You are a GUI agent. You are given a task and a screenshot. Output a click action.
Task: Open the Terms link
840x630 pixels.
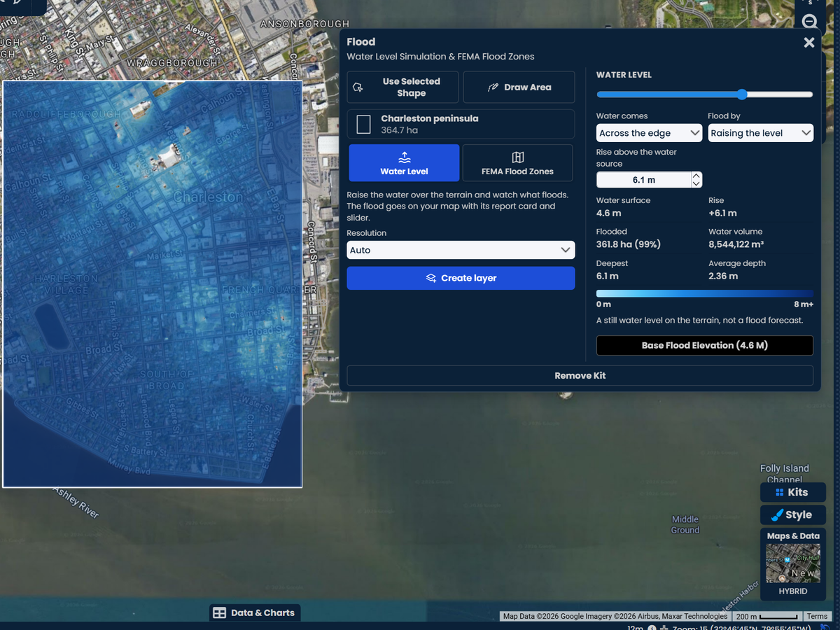(x=817, y=617)
